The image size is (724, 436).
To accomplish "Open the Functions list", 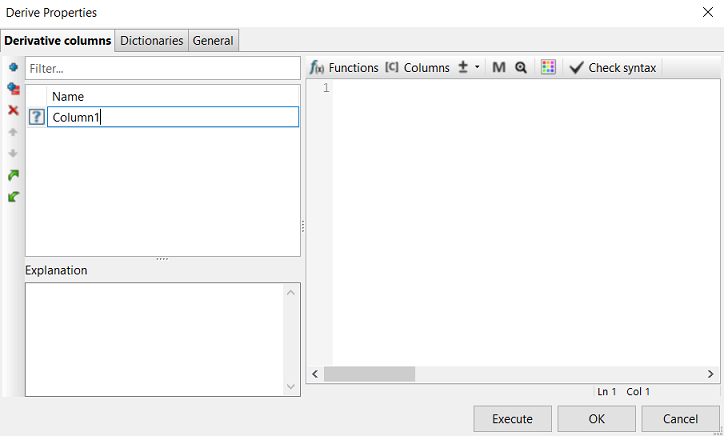I will (x=344, y=68).
